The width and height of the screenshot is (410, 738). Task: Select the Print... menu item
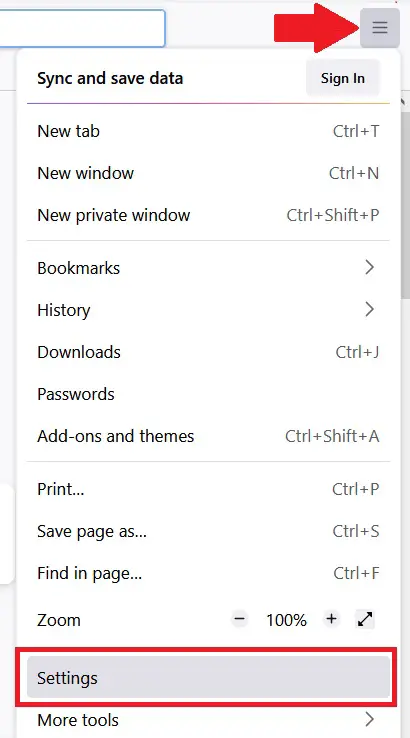pos(209,489)
